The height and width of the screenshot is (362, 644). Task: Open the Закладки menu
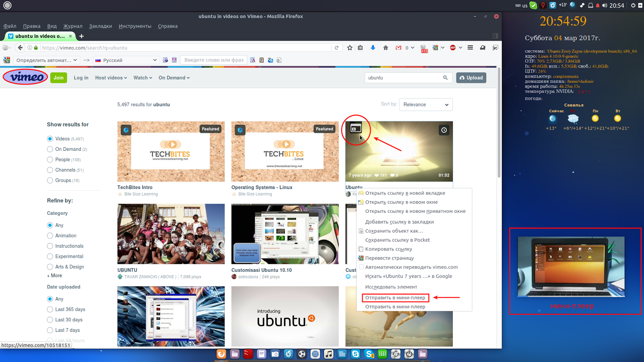[101, 26]
